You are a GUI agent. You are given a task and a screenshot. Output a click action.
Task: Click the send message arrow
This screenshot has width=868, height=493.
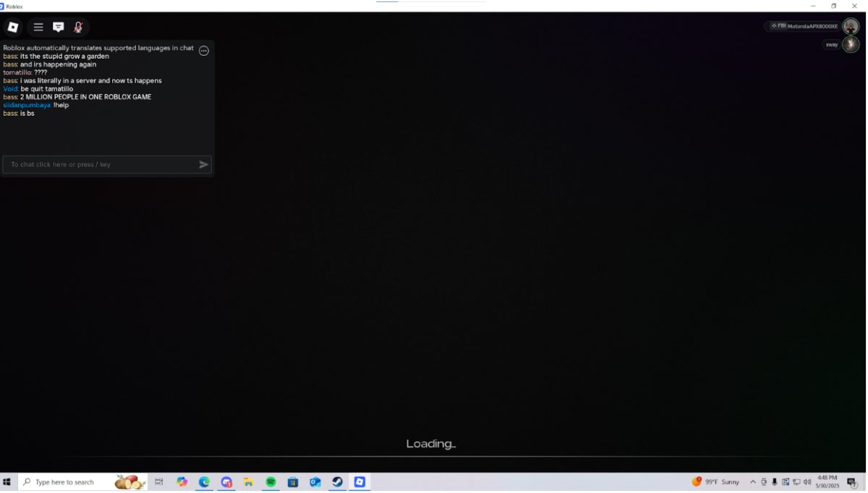[204, 164]
